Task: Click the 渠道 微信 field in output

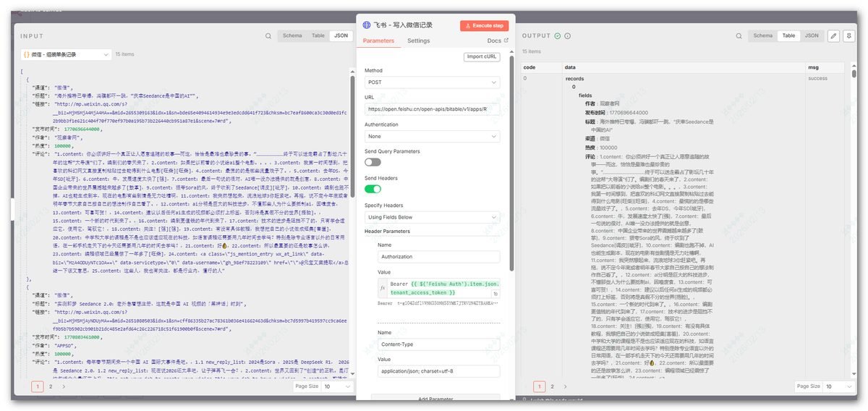Action: click(x=598, y=138)
